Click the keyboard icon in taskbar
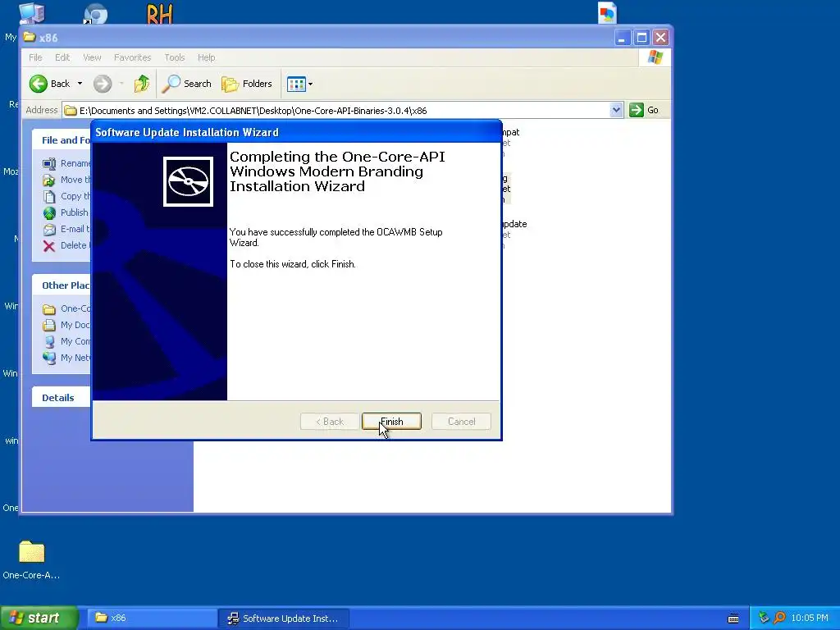Screen dimensions: 840x630 pyautogui.click(x=733, y=619)
